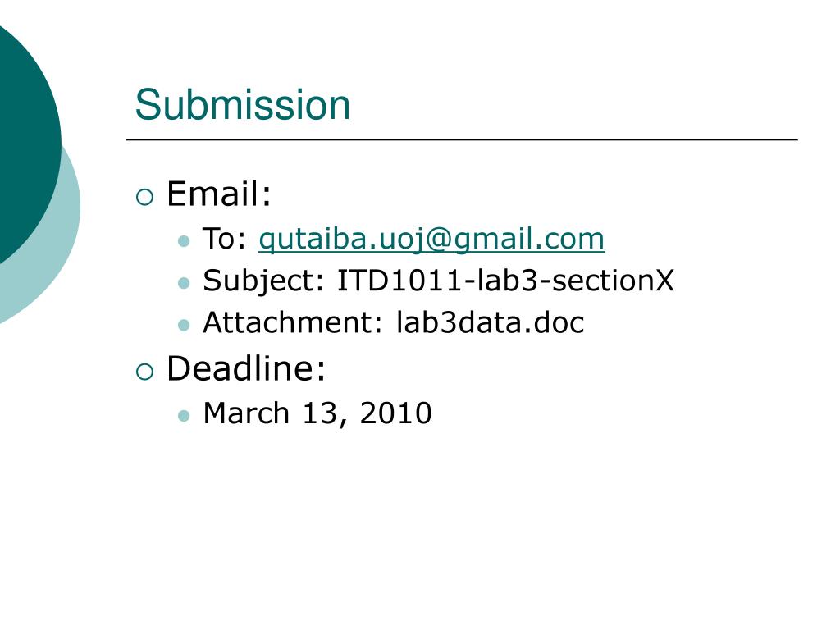Select the hollow bullet beside Email:
The image size is (840, 630).
coord(144,197)
